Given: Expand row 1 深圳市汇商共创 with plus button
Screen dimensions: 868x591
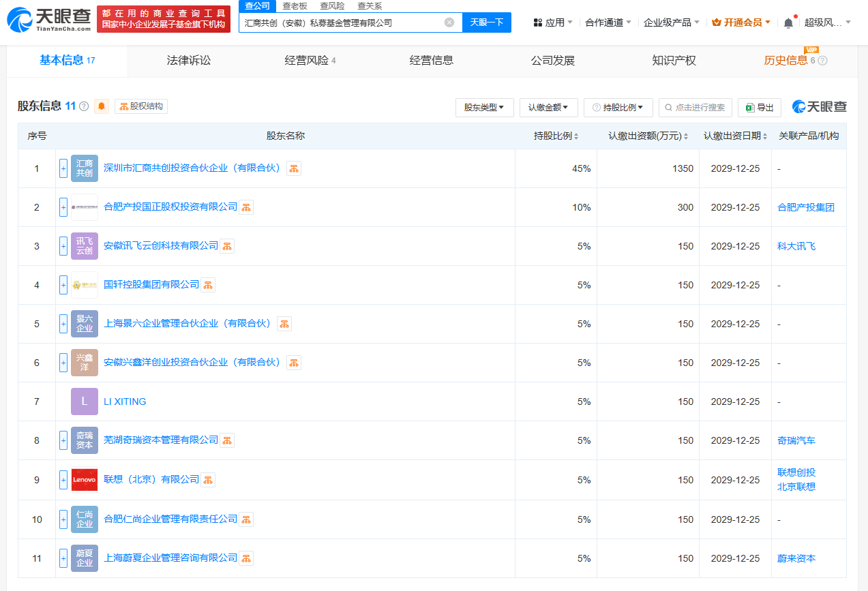Looking at the screenshot, I should click(63, 168).
